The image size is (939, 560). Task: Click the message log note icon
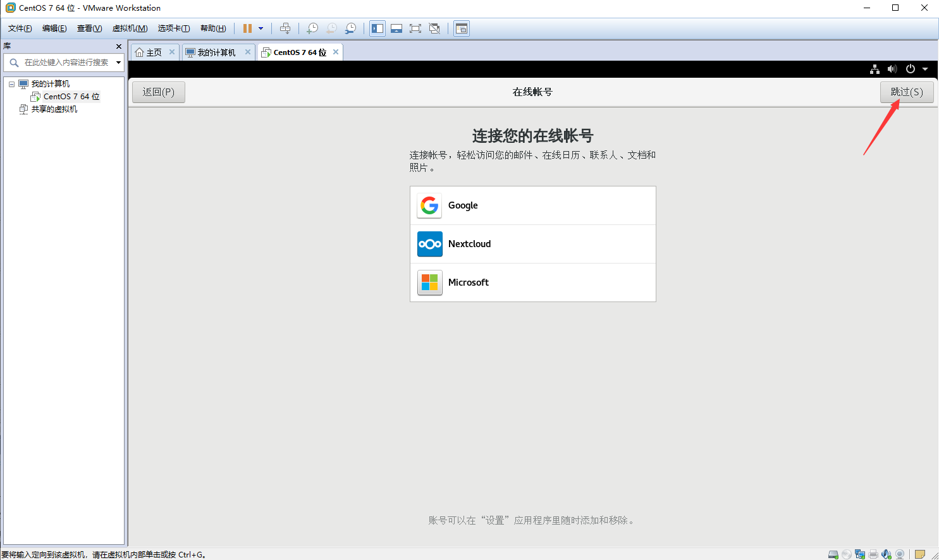[920, 554]
